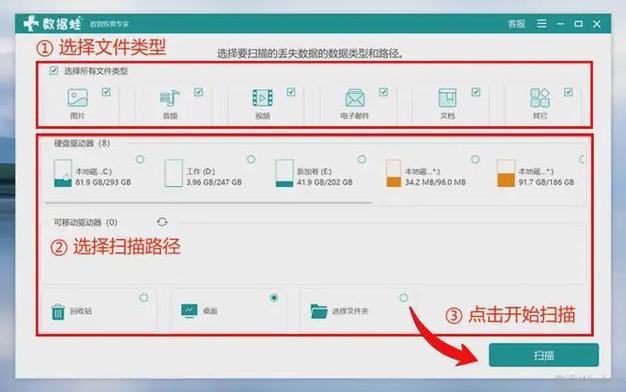Select the 工作 (D:) radio button
This screenshot has width=626, height=392.
[x=251, y=159]
